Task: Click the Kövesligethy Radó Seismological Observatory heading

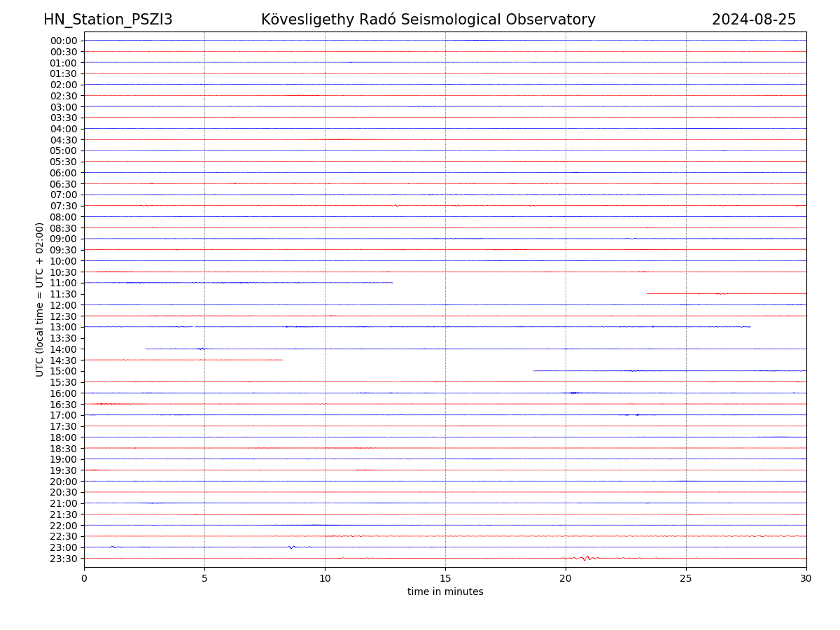Action: (428, 20)
